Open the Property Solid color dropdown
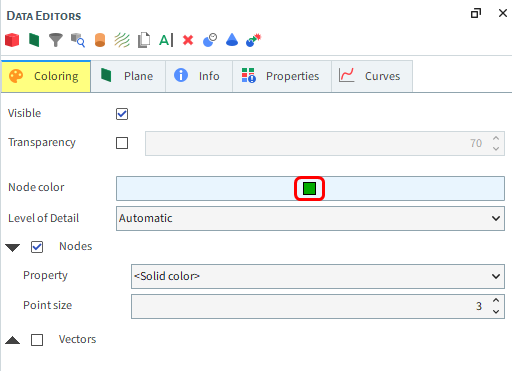 (318, 276)
